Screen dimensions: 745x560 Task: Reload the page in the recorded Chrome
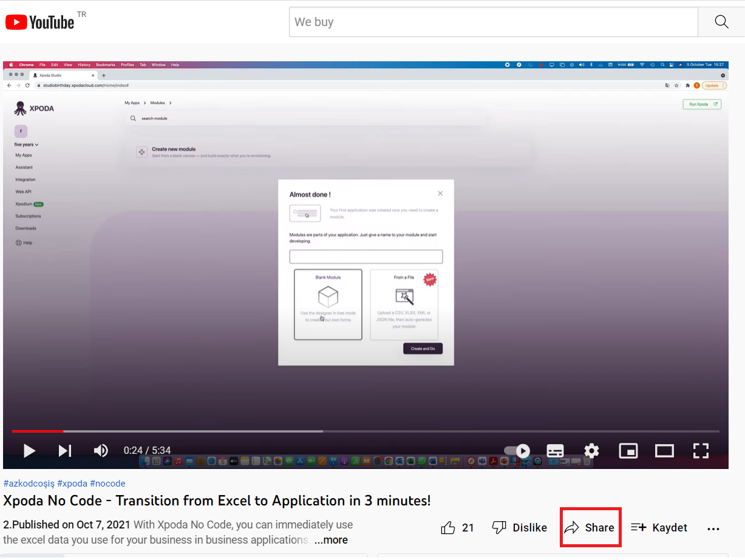point(27,86)
